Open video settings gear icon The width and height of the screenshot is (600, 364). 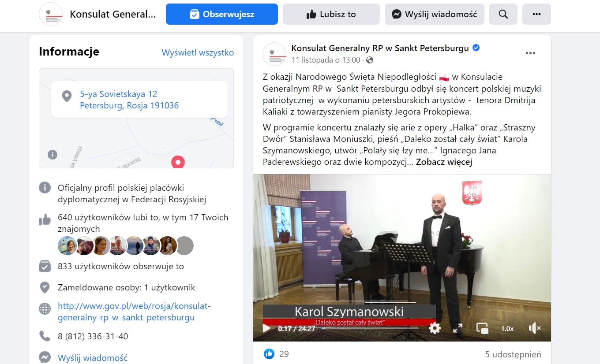[435, 328]
